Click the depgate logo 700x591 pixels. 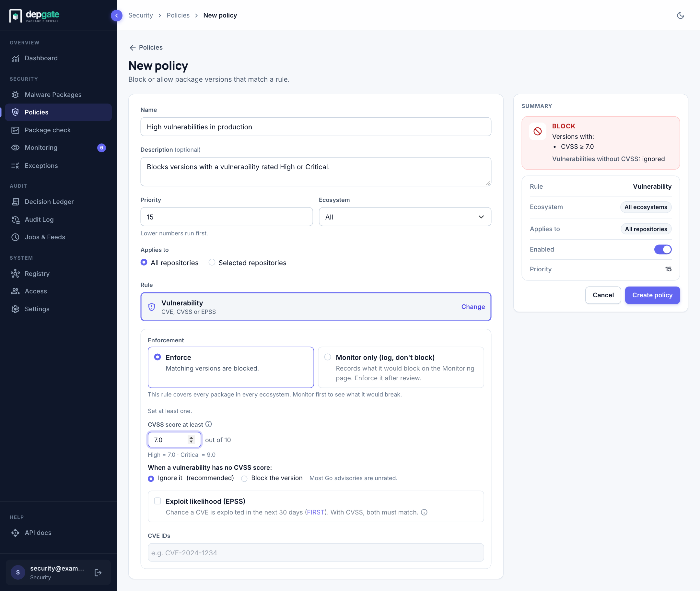[34, 16]
